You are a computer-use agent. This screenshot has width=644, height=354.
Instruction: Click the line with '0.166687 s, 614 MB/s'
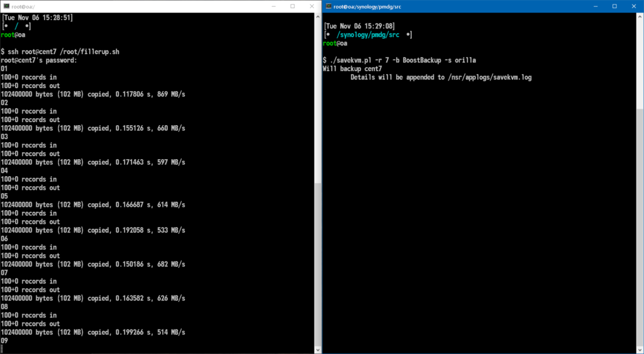93,204
